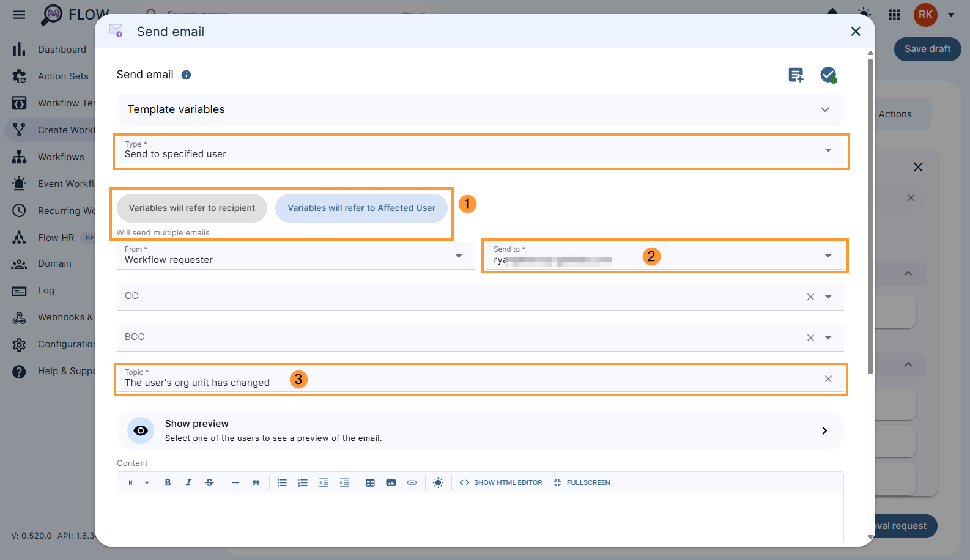The height and width of the screenshot is (560, 970).
Task: Open Configuration gear icon
Action: tap(19, 345)
